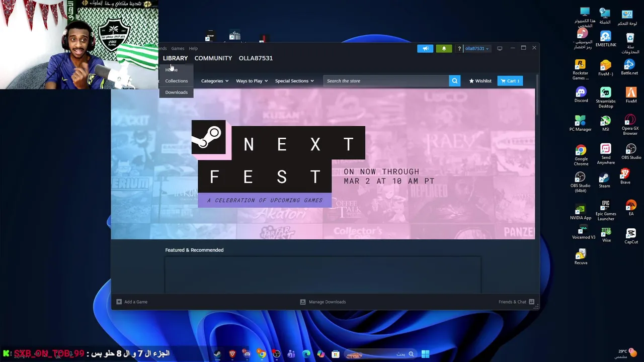Image resolution: width=644 pixels, height=362 pixels.
Task: Open the Steam desktop shortcut
Action: [604, 180]
